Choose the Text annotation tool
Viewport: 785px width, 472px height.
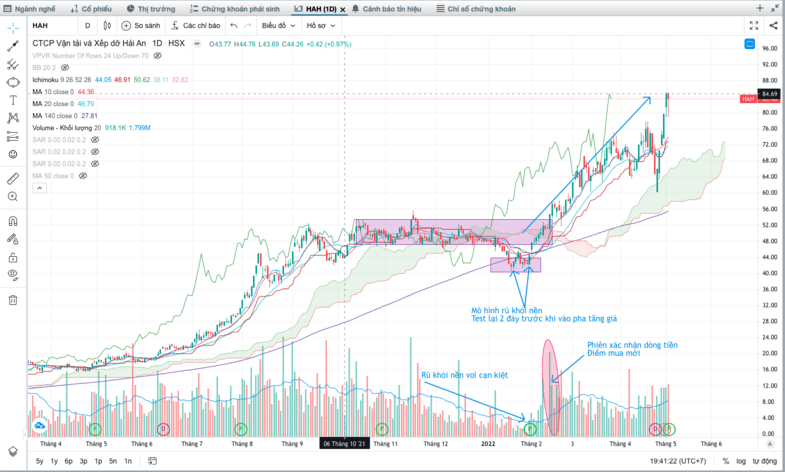tap(13, 100)
